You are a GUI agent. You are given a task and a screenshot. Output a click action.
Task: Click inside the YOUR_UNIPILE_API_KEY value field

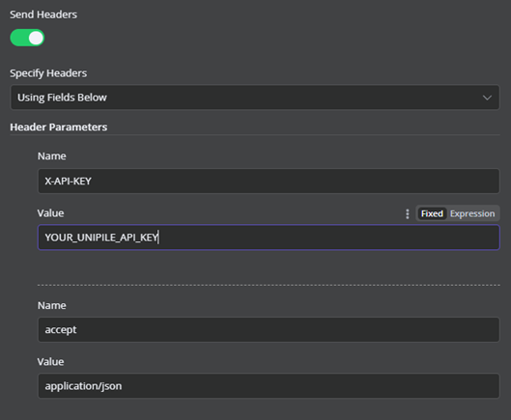click(x=269, y=238)
